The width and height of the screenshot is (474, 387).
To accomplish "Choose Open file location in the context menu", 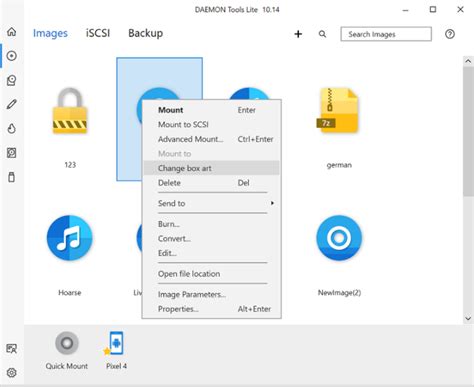I will pos(211,274).
